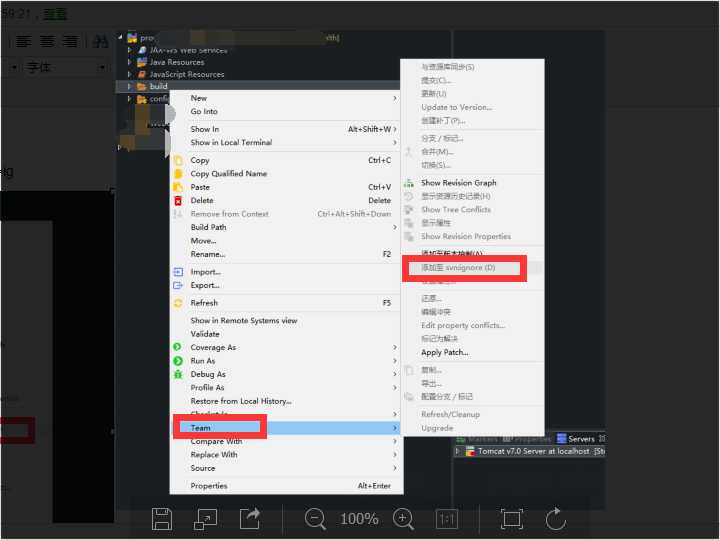Click Upgrade in Team submenu
The image size is (720, 540).
pos(437,428)
